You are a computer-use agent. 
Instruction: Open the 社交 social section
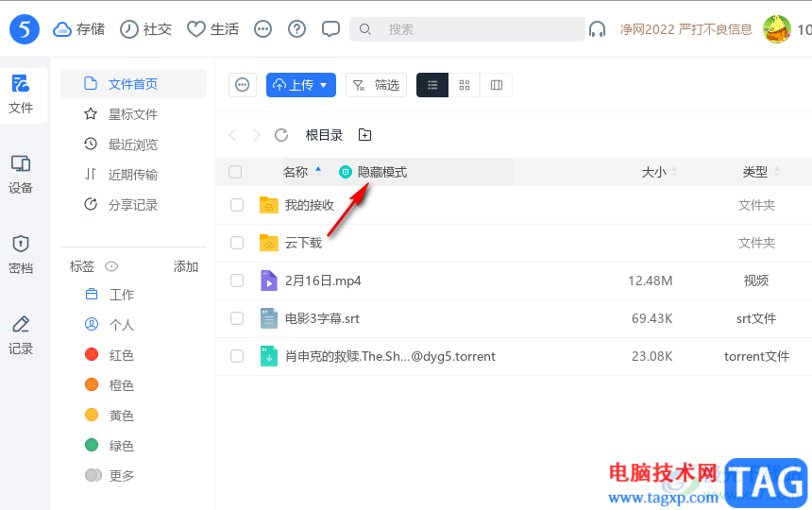click(145, 29)
